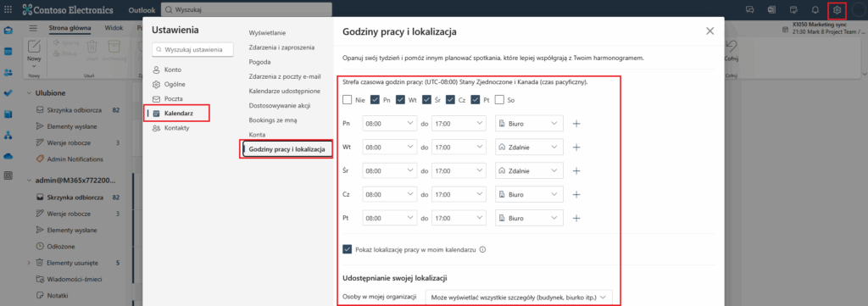Open the Kalendarze udostępnione settings page
This screenshot has height=306, width=868.
[x=285, y=91]
